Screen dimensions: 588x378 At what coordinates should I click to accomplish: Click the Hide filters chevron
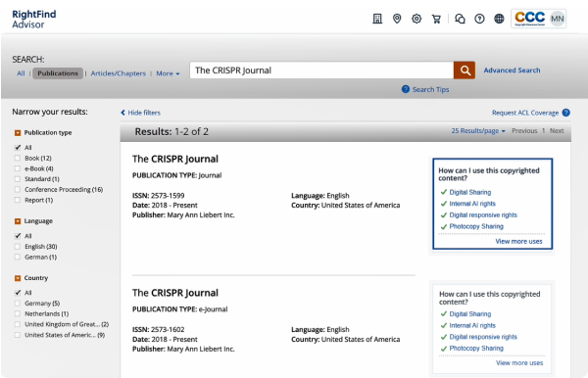click(x=122, y=113)
